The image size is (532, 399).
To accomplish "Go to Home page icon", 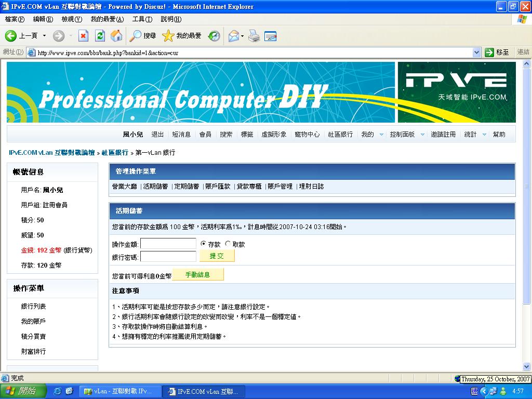I will pos(116,36).
